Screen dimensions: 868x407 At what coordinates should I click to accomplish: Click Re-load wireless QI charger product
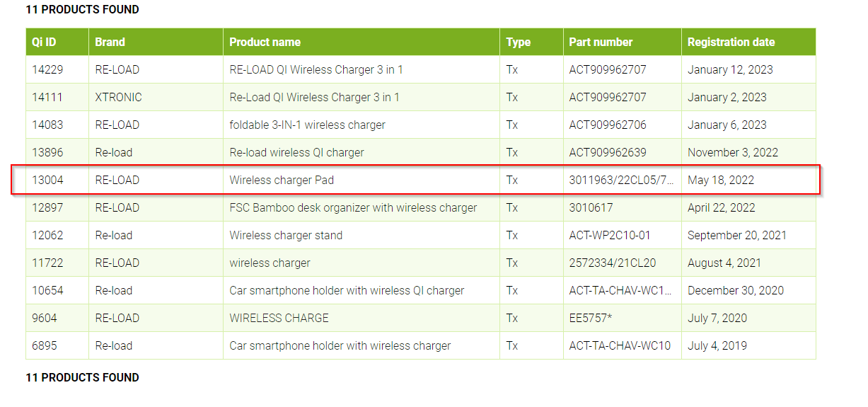point(296,153)
